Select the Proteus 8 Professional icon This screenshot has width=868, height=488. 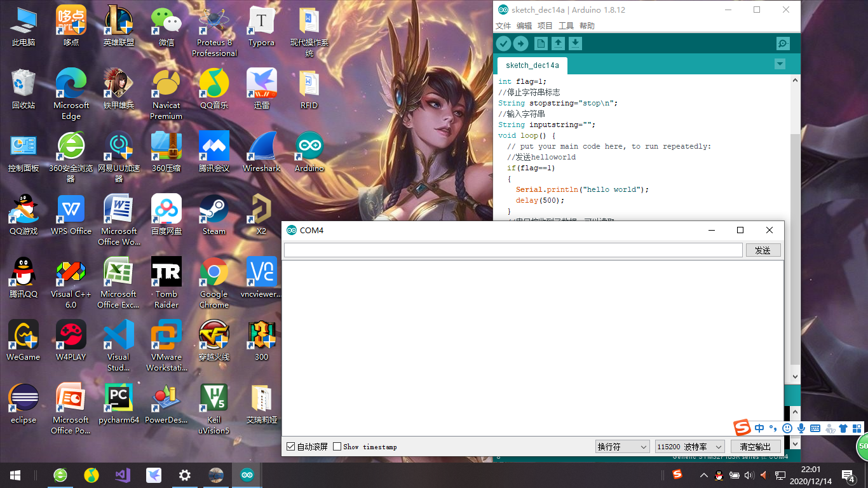tap(214, 32)
